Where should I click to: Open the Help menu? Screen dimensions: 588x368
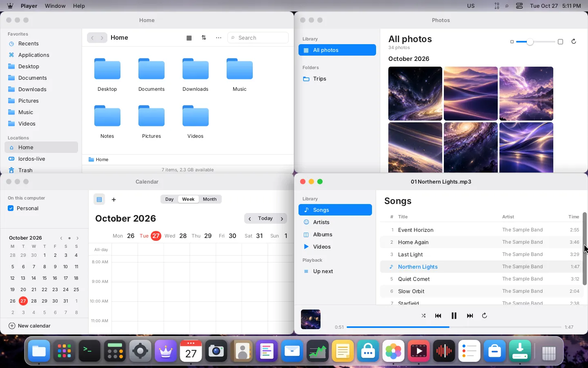click(79, 6)
